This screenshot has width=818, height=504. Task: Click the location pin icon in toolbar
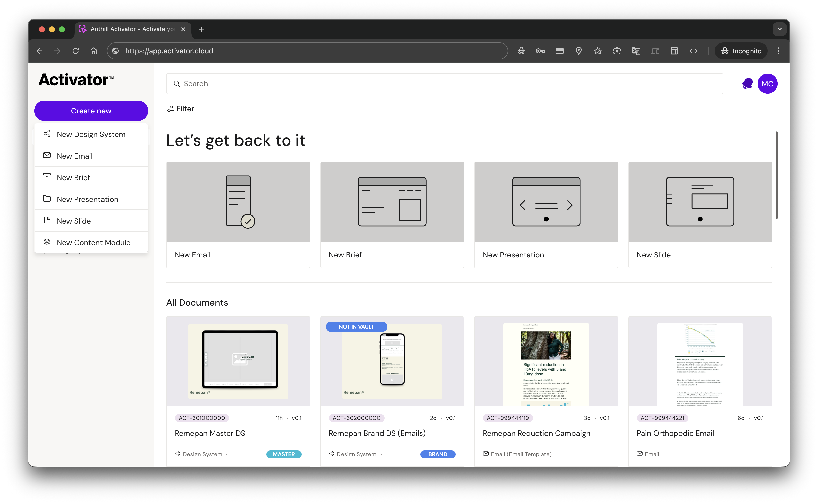point(578,51)
